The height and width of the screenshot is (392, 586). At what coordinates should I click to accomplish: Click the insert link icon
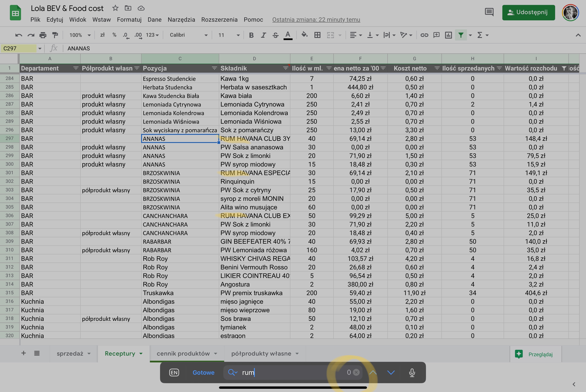click(x=424, y=35)
